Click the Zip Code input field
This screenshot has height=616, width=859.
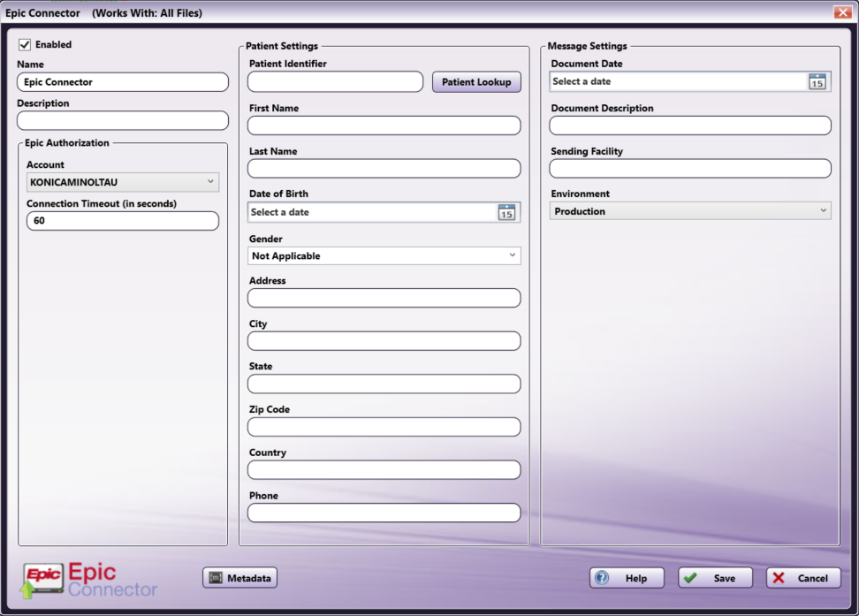click(x=384, y=427)
